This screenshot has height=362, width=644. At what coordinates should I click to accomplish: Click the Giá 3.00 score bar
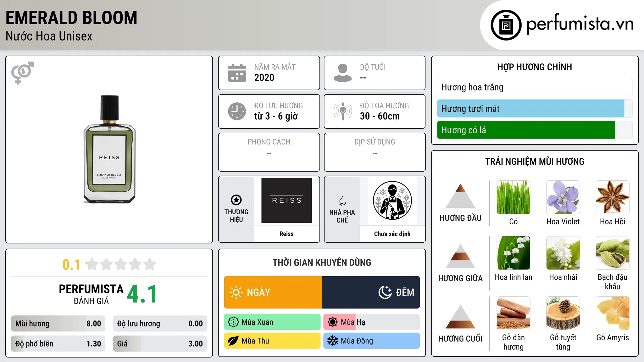tap(160, 344)
